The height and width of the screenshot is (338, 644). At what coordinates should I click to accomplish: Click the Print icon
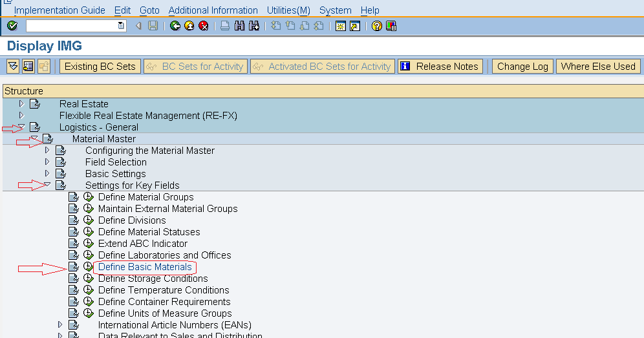tap(225, 26)
